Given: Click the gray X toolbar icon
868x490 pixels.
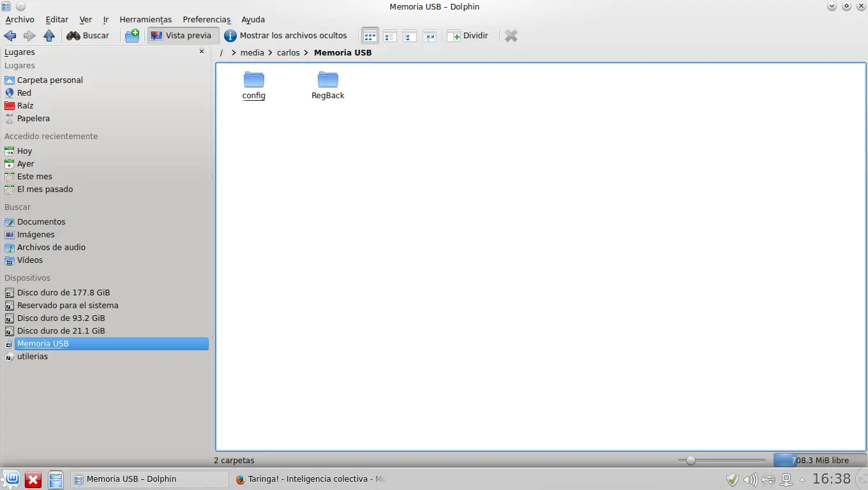Looking at the screenshot, I should [x=511, y=36].
